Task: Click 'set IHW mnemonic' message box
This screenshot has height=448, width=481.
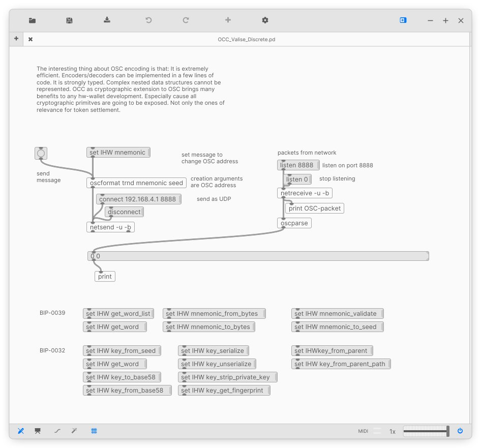Action: point(118,152)
